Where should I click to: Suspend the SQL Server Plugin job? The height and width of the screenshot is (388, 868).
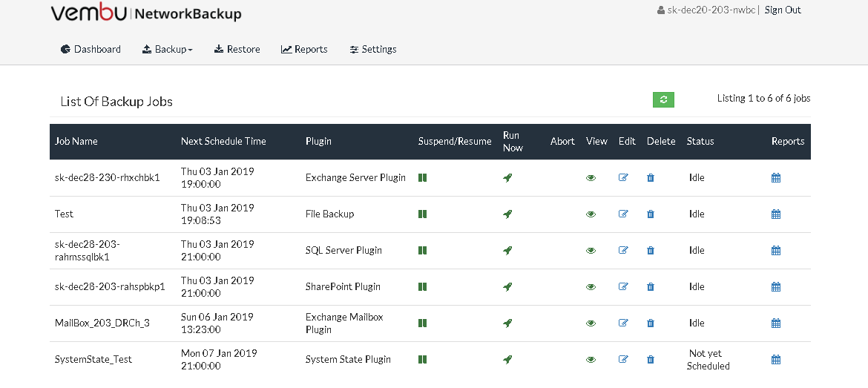[x=422, y=250]
